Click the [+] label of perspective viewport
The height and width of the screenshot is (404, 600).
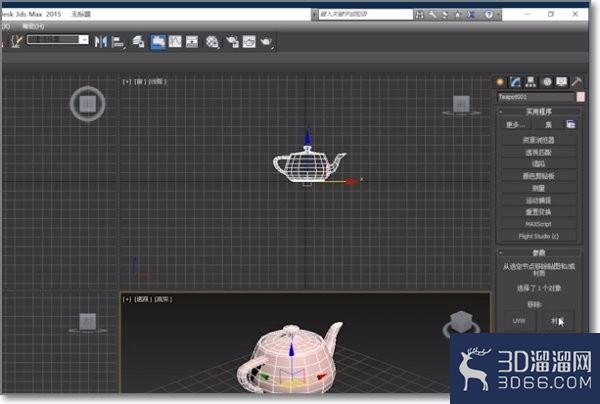127,299
